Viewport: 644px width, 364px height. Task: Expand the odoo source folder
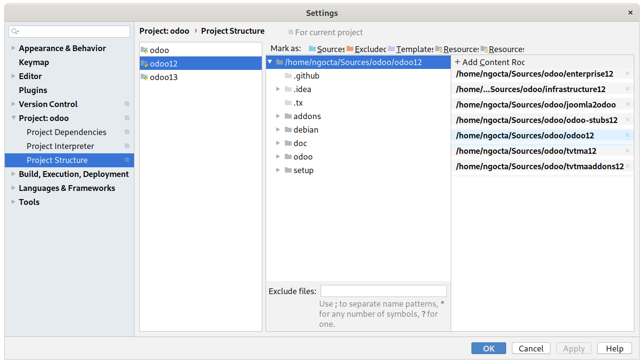coord(278,157)
